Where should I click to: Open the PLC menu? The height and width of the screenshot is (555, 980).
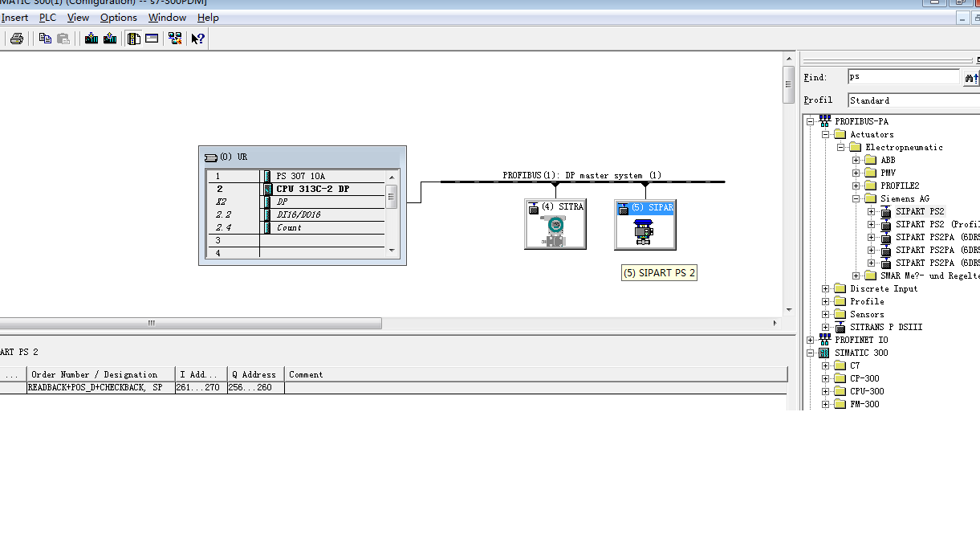(x=48, y=17)
